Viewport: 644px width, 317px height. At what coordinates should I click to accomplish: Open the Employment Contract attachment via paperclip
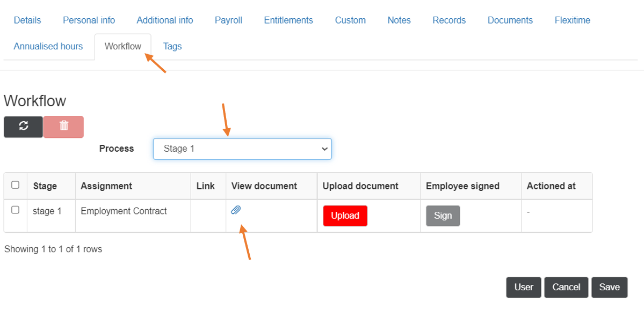[x=235, y=210]
